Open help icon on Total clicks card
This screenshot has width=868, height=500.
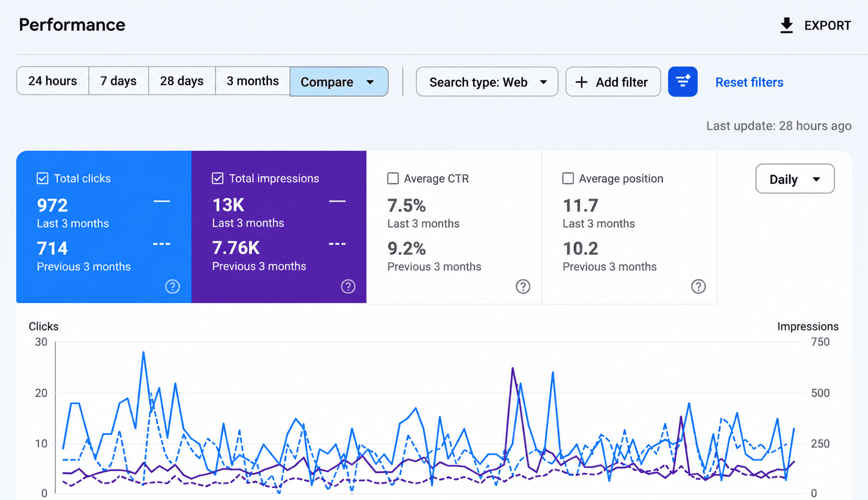[172, 286]
